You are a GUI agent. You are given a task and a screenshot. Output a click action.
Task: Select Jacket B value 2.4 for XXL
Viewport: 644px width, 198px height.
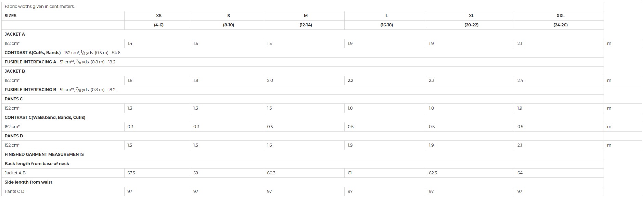(520, 81)
